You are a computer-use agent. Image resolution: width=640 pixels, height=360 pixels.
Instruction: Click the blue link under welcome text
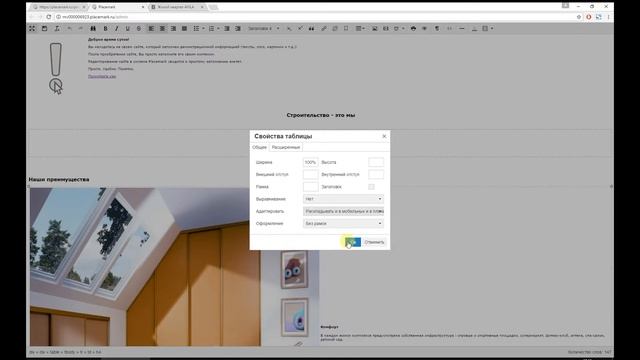pyautogui.click(x=102, y=76)
